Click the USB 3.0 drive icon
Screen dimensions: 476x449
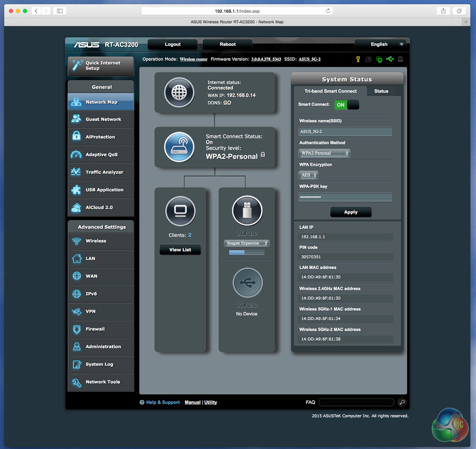[247, 211]
